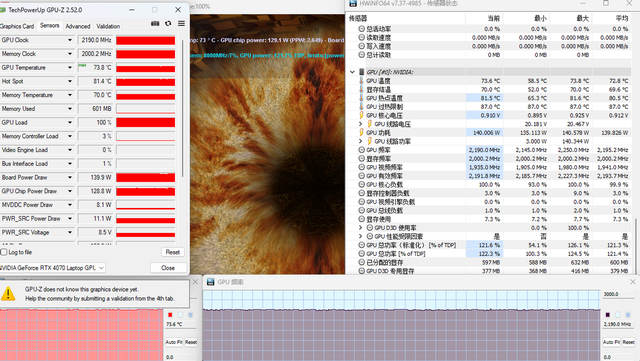Image resolution: width=640 pixels, height=361 pixels.
Task: Expand GPU 线路电压 sub-rows
Action: pos(360,124)
